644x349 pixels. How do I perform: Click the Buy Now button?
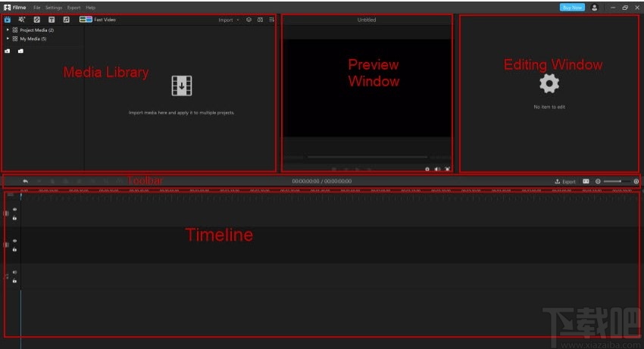click(572, 8)
